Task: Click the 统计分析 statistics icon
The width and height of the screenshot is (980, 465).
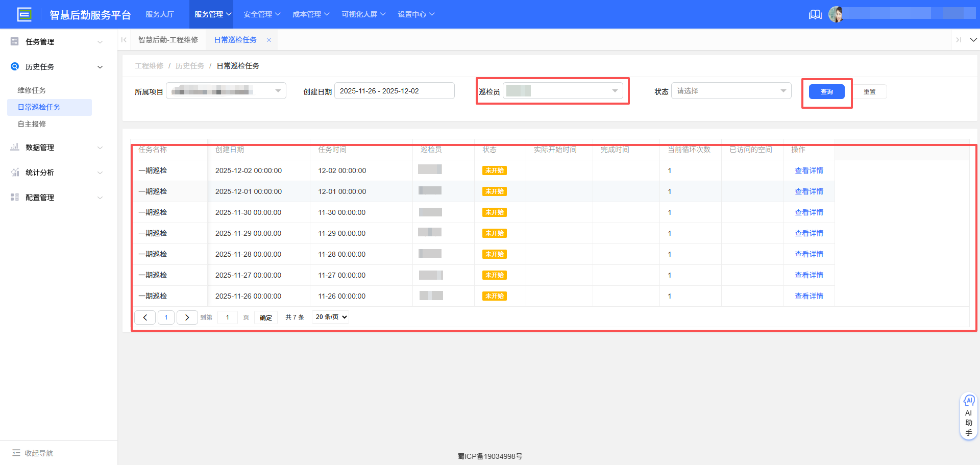Action: 14,172
